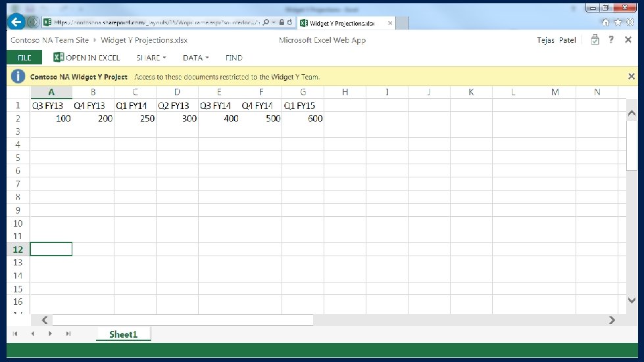The height and width of the screenshot is (362, 644).
Task: Go back with the browser back arrow
Action: tap(16, 22)
